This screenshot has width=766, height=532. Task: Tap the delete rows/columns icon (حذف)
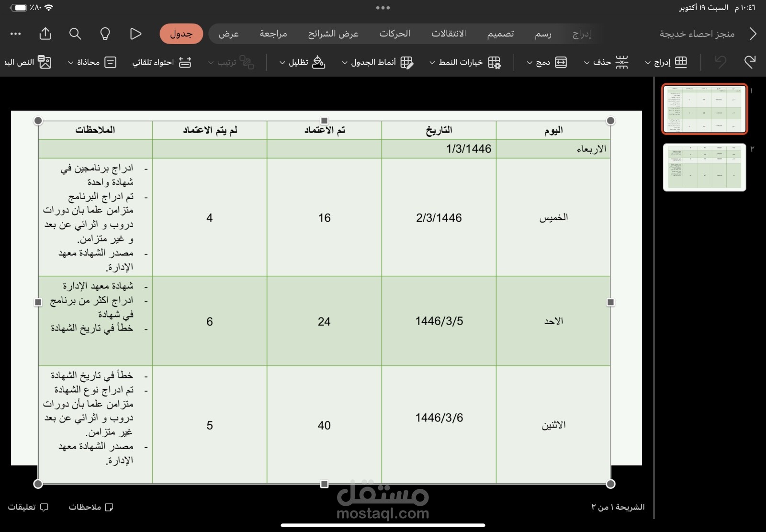tap(621, 62)
